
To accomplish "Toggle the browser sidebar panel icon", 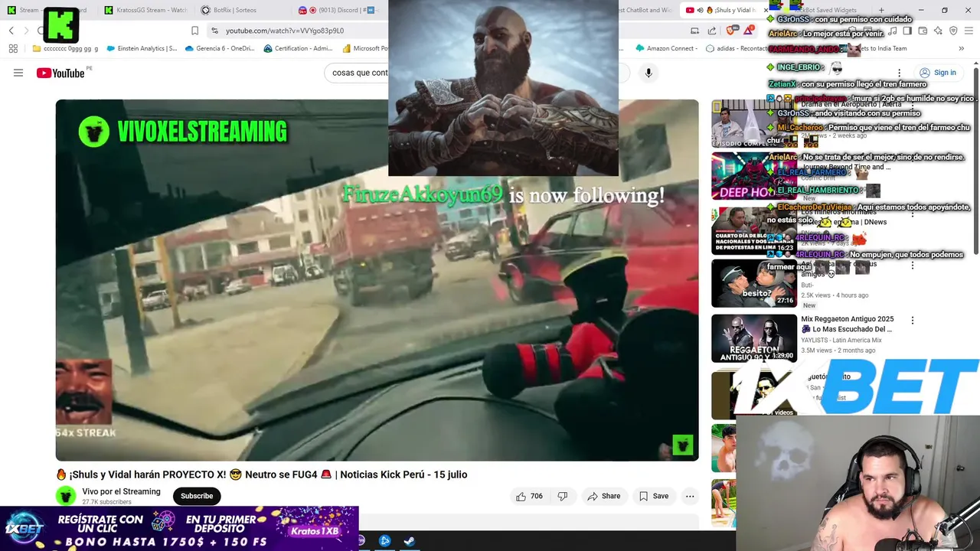I will [x=907, y=31].
